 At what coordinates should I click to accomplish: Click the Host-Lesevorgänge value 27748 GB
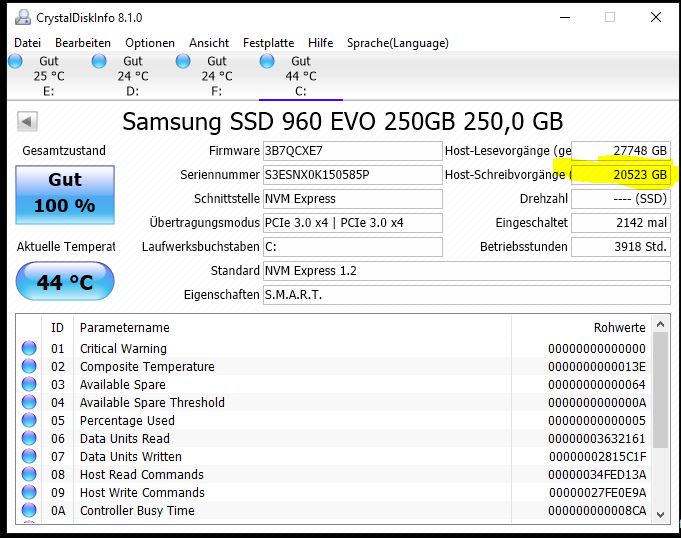[621, 151]
